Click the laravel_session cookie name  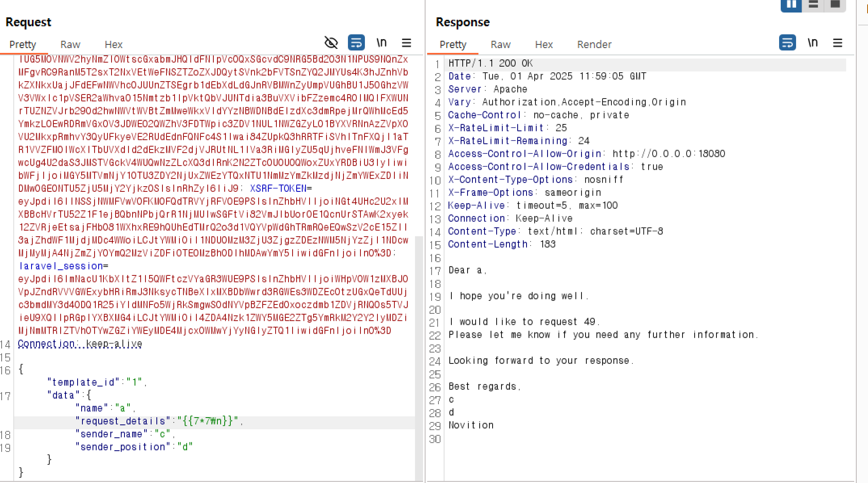pos(61,266)
